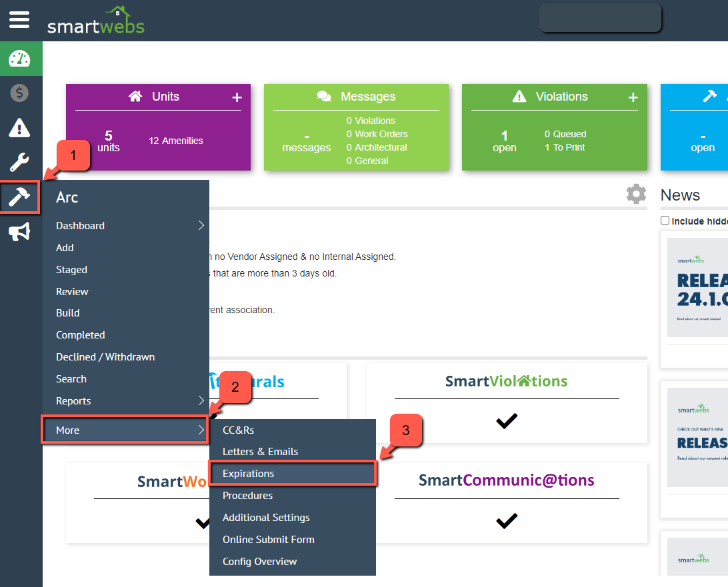Viewport: 728px width, 587px height.
Task: Click the Units card title
Action: tap(166, 97)
